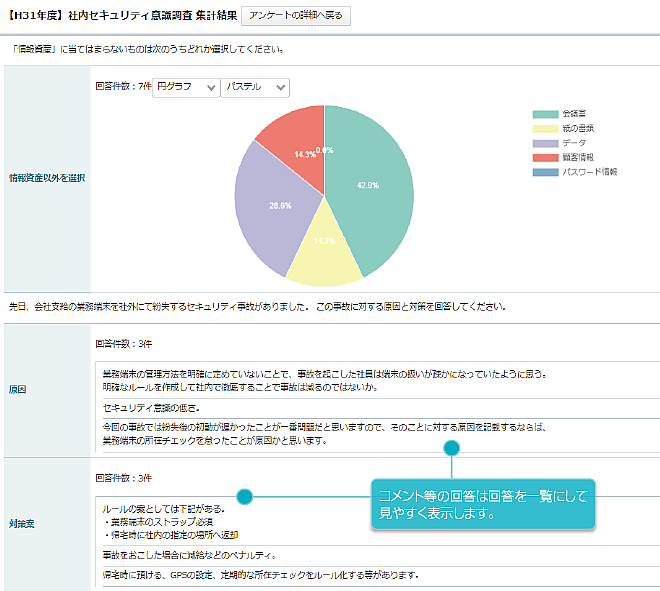Click the red 14.3% pie slice
The image size is (660, 591).
(x=293, y=142)
